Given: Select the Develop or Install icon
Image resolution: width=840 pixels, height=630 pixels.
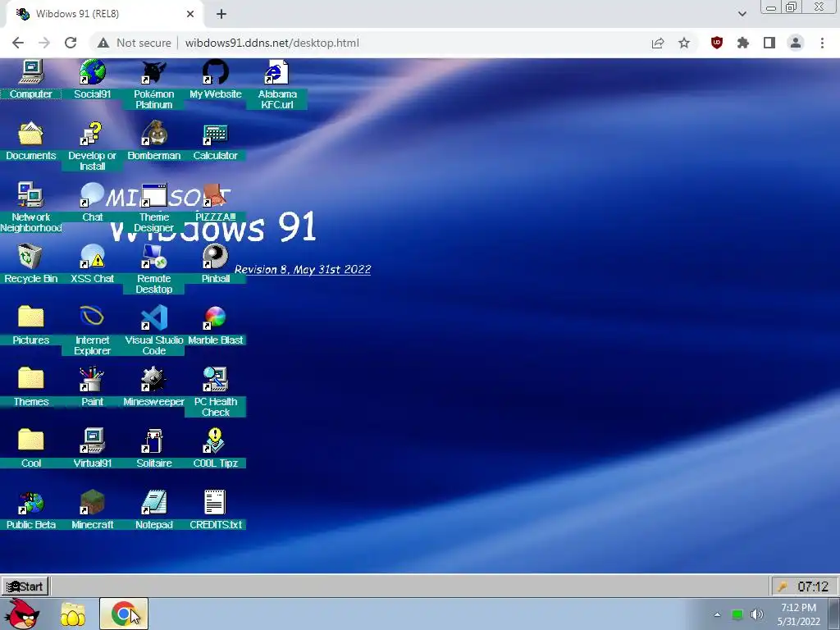Looking at the screenshot, I should tap(92, 146).
